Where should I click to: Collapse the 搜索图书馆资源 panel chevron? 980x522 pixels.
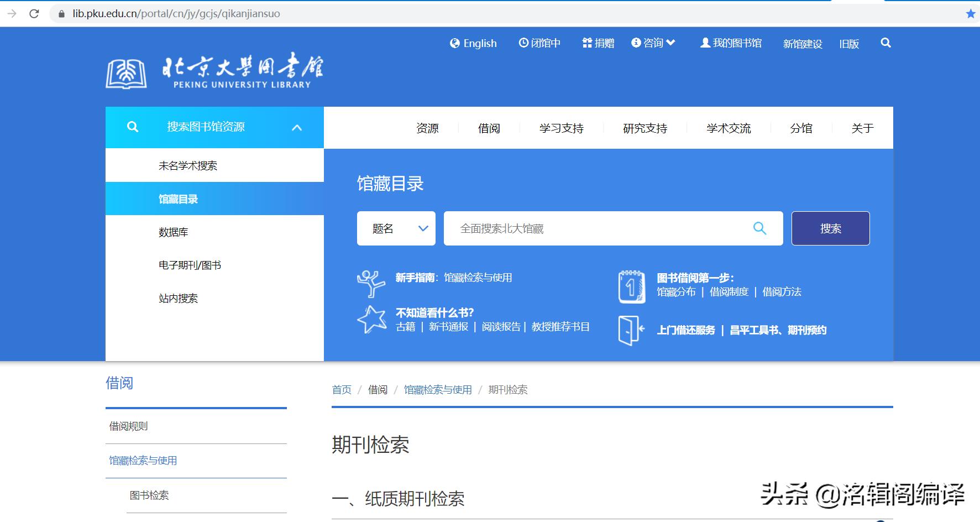pyautogui.click(x=298, y=127)
